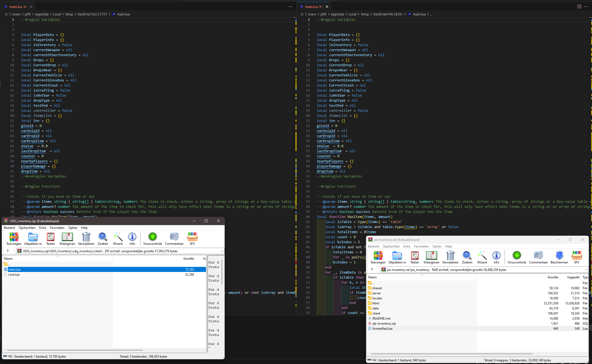The height and width of the screenshot is (364, 592).
Task: Click Uitpakken in icon in UDG_Inventory.zip window
Action: (x=33, y=237)
